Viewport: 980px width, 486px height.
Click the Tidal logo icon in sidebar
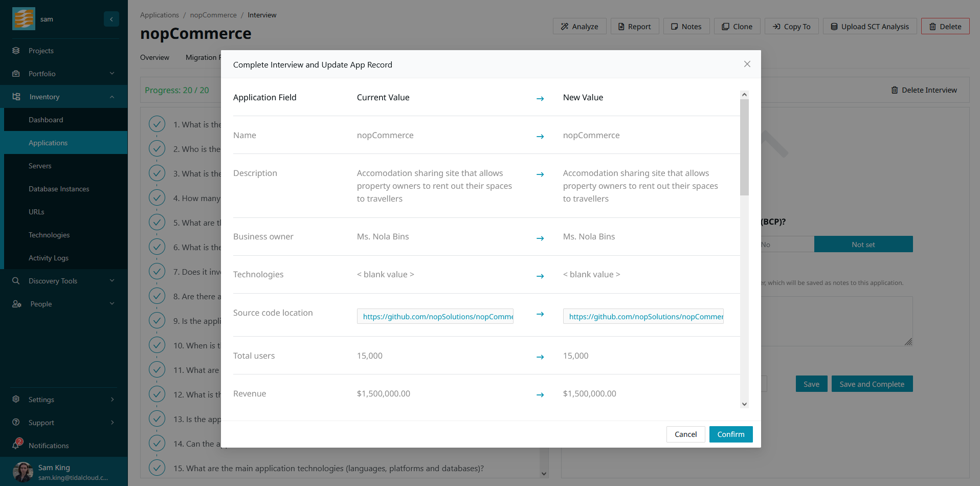[24, 19]
